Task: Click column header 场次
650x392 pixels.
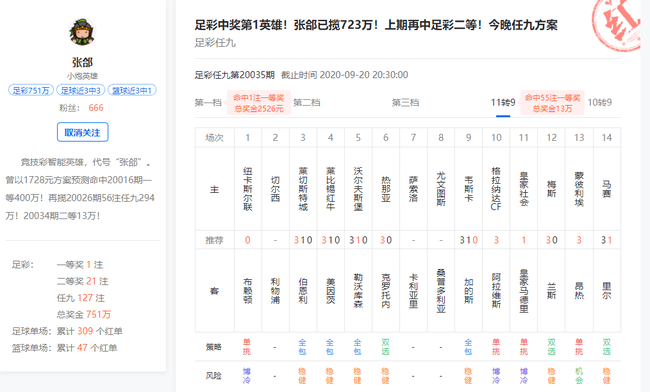Action: 214,138
